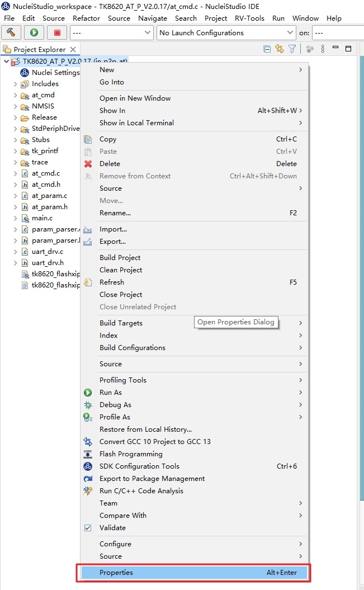Choose Go Into from context menu
The height and width of the screenshot is (590, 364).
195,82
